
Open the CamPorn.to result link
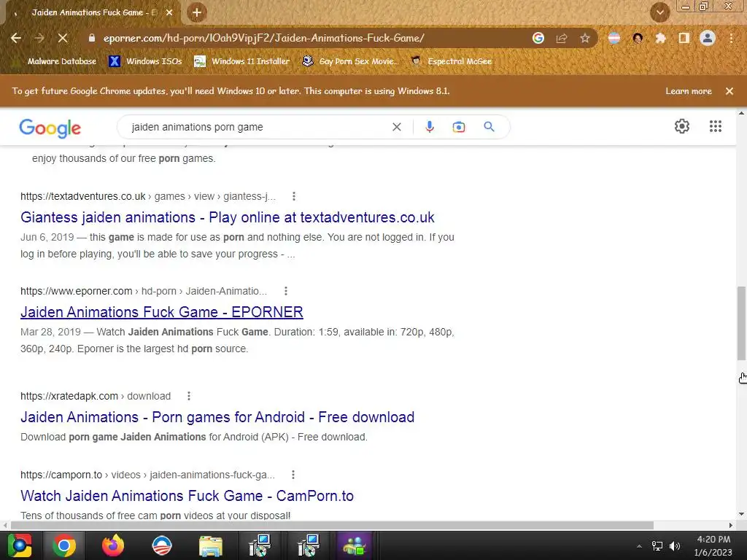point(187,496)
